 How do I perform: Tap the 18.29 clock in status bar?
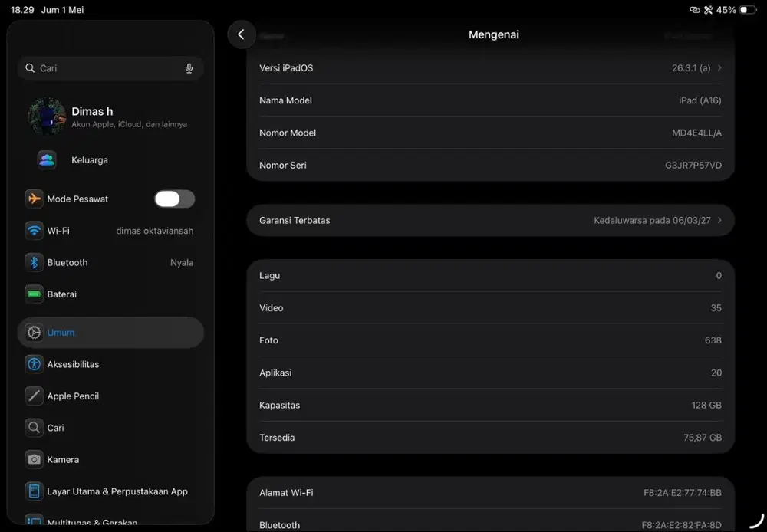(x=22, y=10)
